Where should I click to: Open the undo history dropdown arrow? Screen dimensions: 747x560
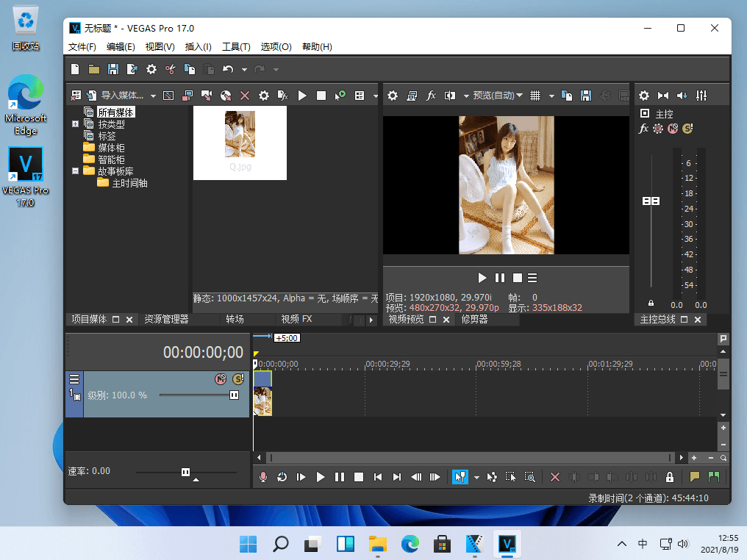click(x=244, y=70)
